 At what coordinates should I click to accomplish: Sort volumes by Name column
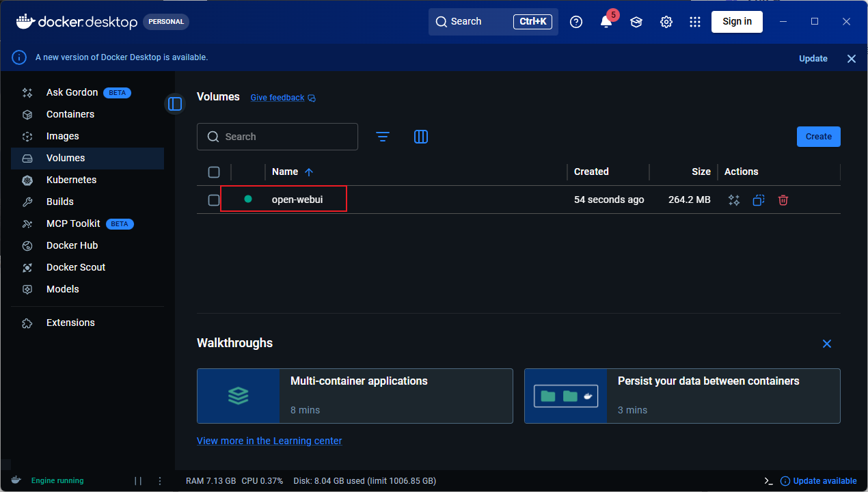tap(293, 172)
